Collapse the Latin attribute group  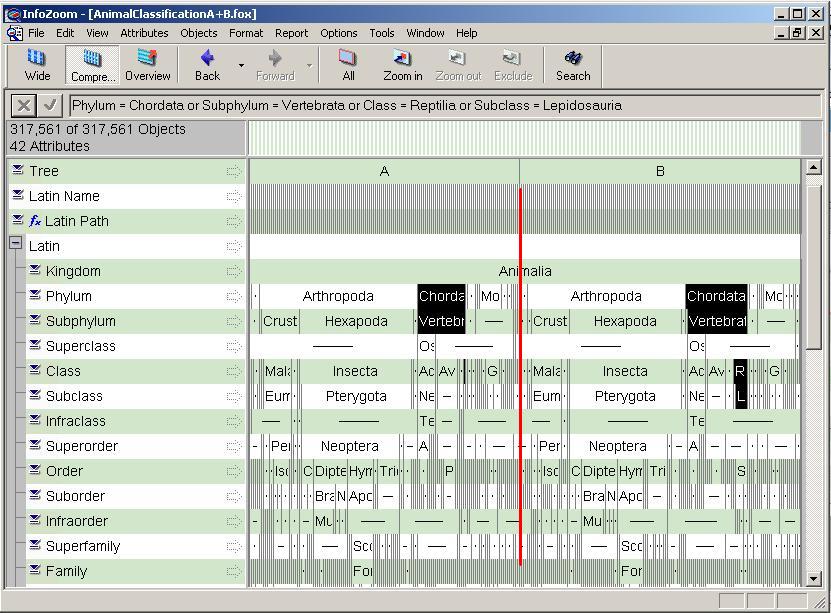click(16, 243)
